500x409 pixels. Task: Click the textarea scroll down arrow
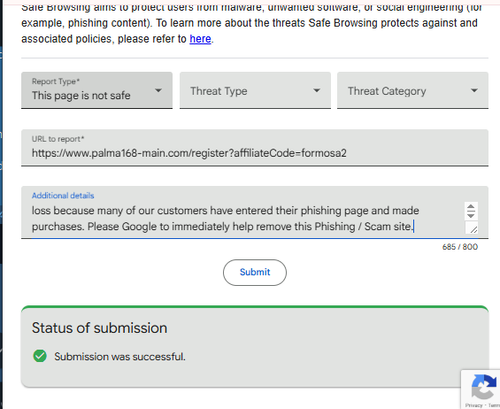[471, 215]
